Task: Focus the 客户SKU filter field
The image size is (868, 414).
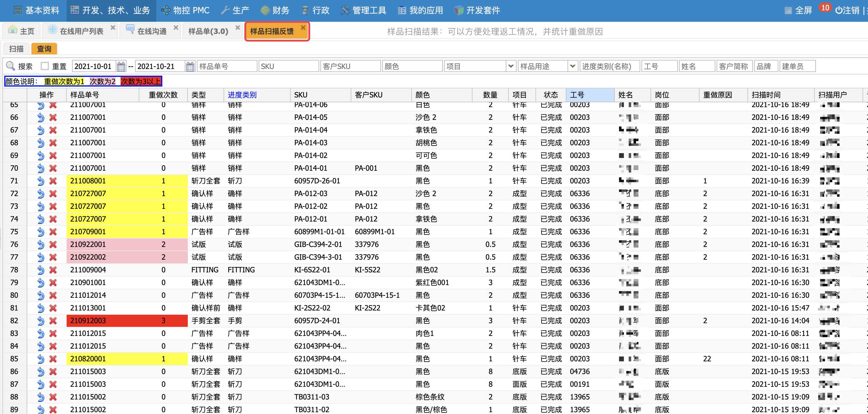Action: tap(350, 66)
